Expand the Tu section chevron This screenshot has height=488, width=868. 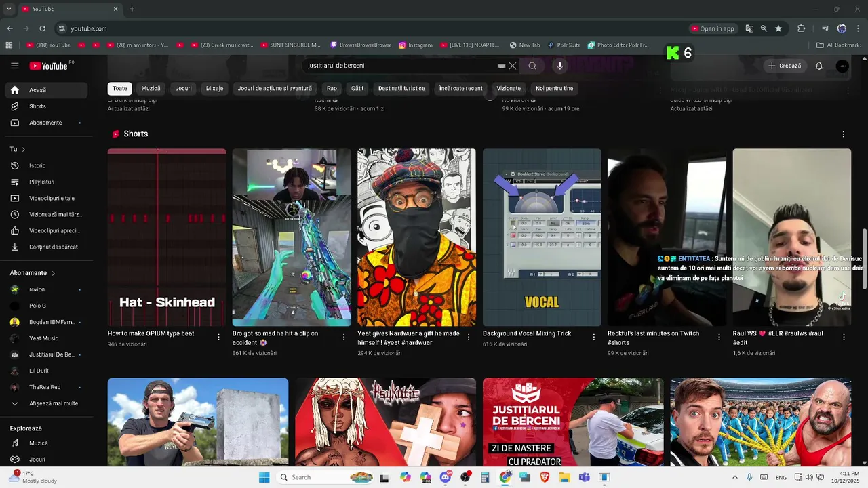[x=23, y=149]
